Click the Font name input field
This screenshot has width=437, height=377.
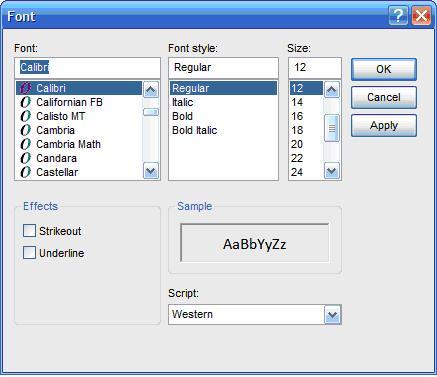pyautogui.click(x=87, y=68)
